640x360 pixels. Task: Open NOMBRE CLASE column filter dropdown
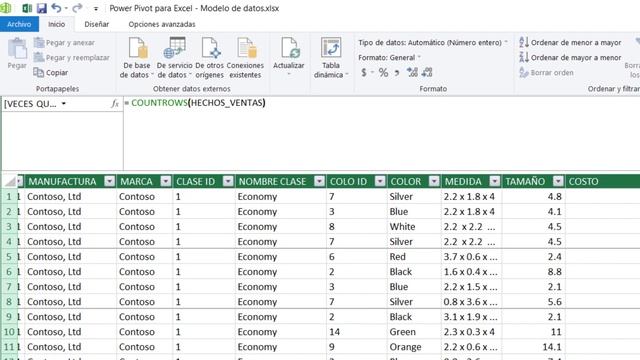320,181
